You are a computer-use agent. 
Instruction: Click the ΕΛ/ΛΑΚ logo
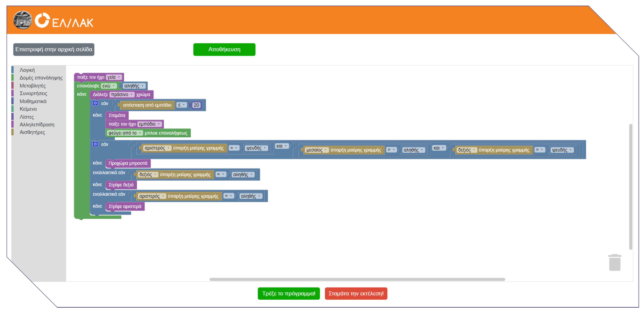pyautogui.click(x=64, y=21)
